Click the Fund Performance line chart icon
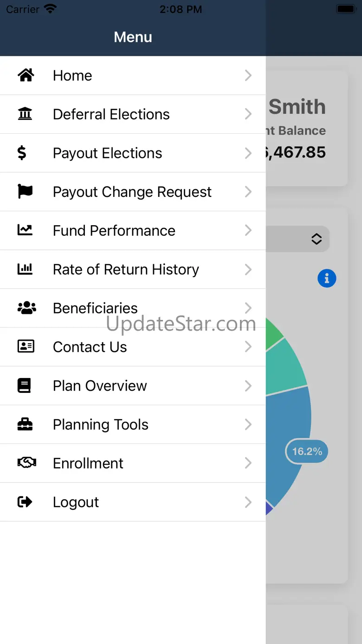This screenshot has width=362, height=644. [25, 230]
